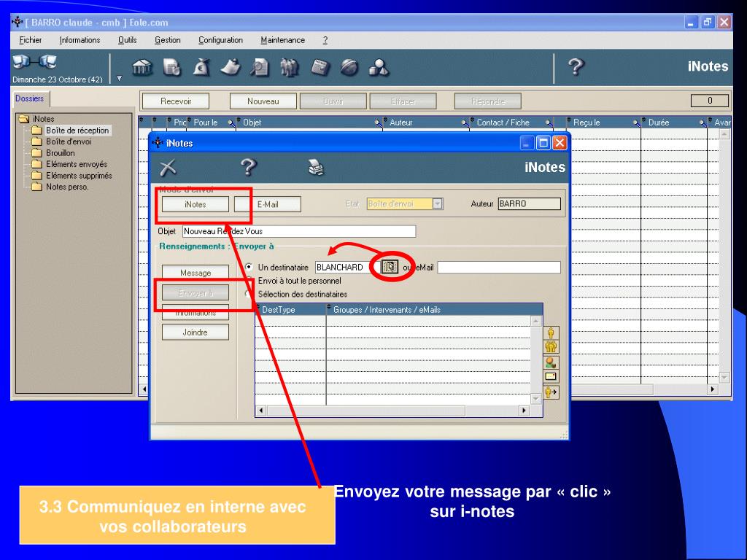Click the question mark help in iNotes dialog
The width and height of the screenshot is (747, 560).
click(x=248, y=167)
